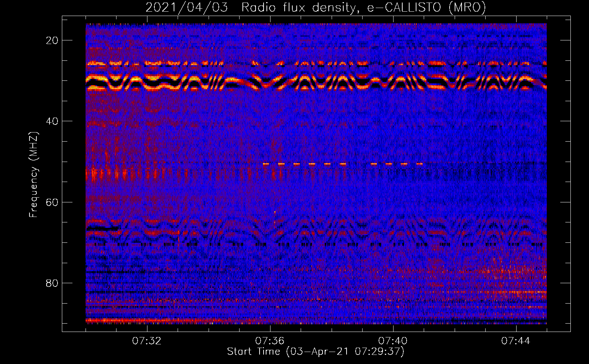589x364 pixels.
Task: Click the 60 MHz frequency tick label
Action: pos(52,202)
